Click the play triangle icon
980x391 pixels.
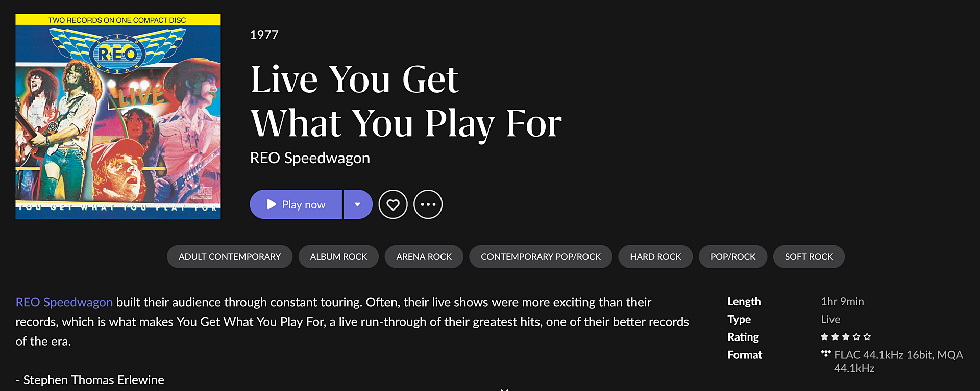coord(272,204)
